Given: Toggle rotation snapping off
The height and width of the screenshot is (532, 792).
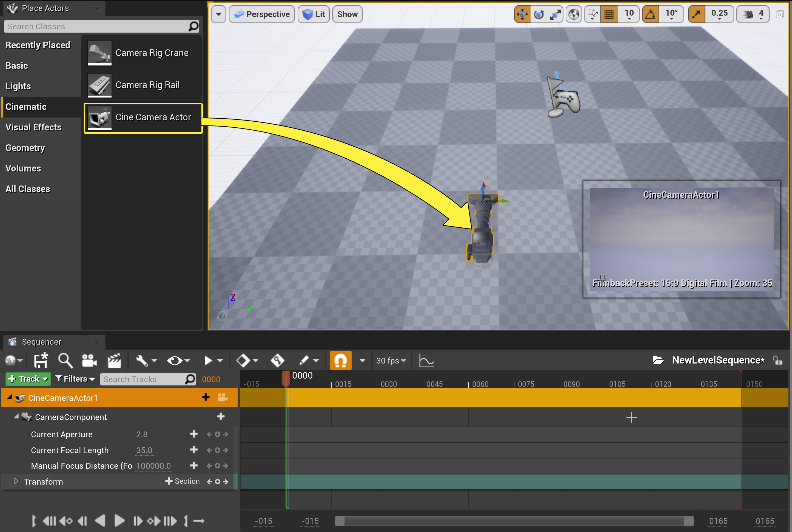Looking at the screenshot, I should [651, 14].
